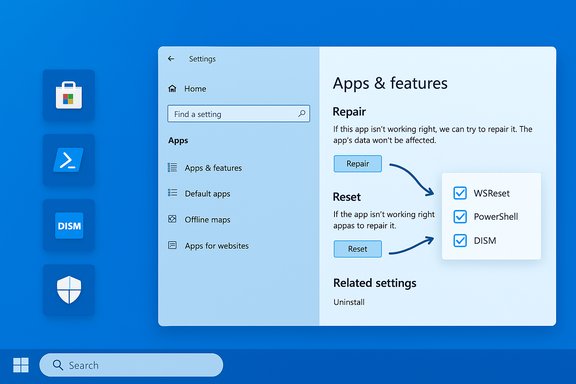
Task: Click the PowerShell label in the checklist
Action: click(x=496, y=217)
